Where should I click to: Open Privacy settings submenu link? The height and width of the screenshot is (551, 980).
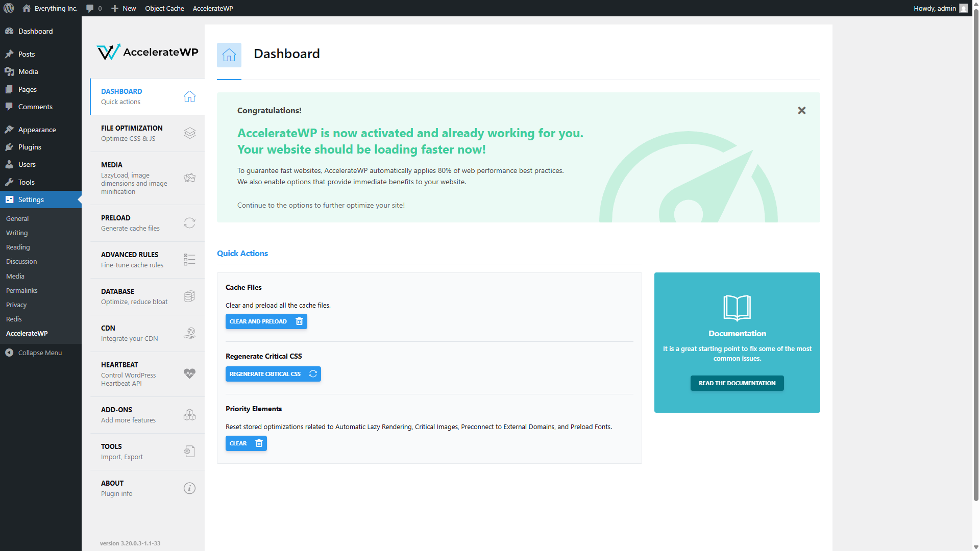[16, 305]
